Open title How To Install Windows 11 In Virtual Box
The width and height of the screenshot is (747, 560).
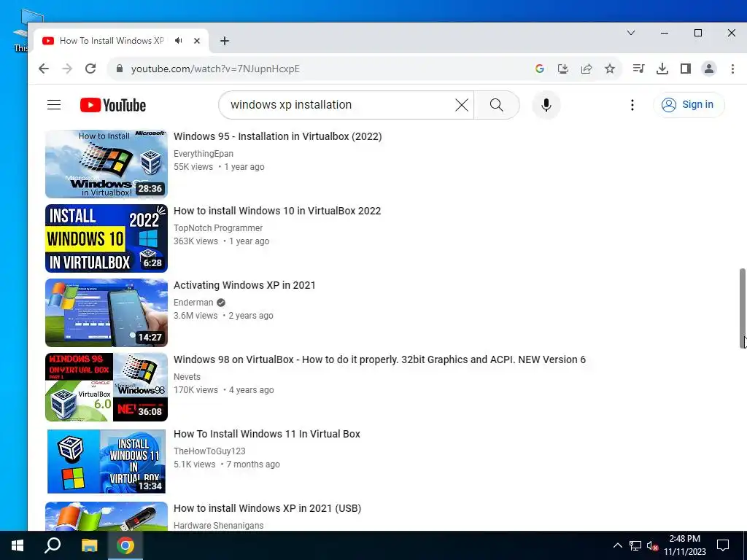(x=267, y=434)
